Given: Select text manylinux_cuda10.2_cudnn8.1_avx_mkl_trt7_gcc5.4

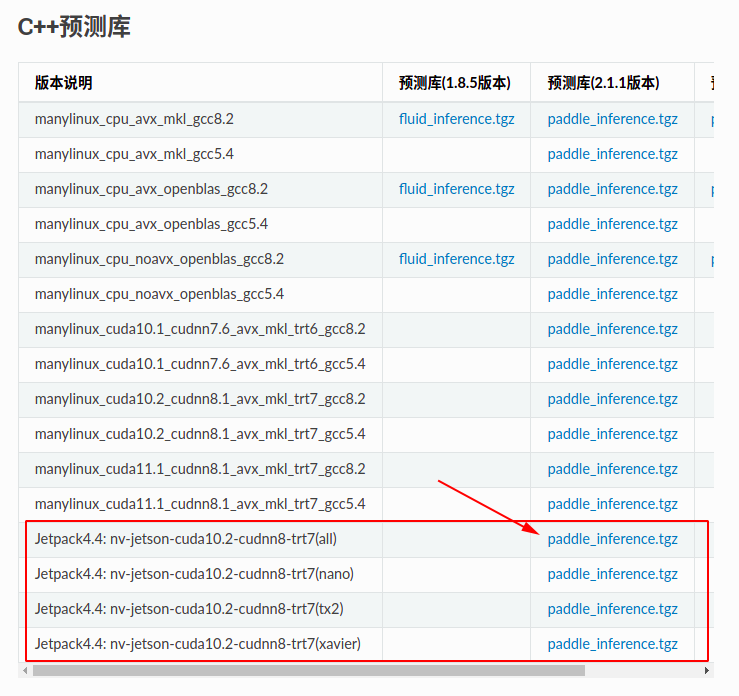Looking at the screenshot, I should (200, 434).
